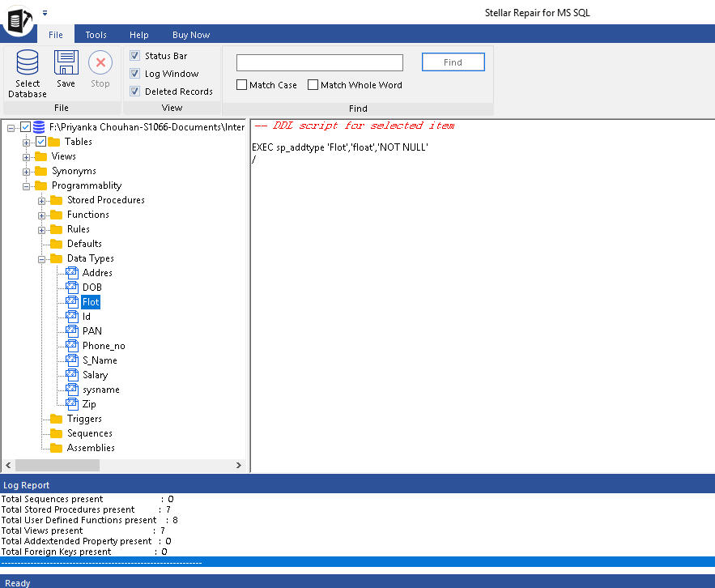Click the Select Database icon
The image size is (715, 588).
tap(28, 62)
